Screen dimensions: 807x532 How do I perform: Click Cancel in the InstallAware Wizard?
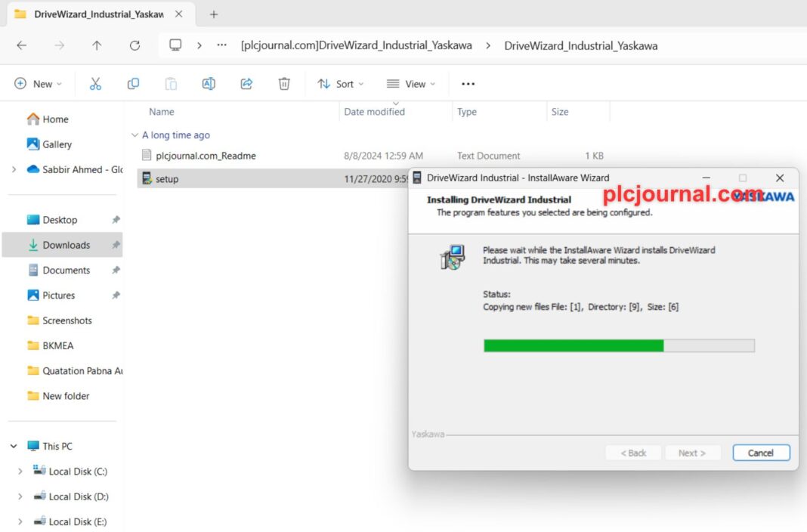(x=761, y=453)
